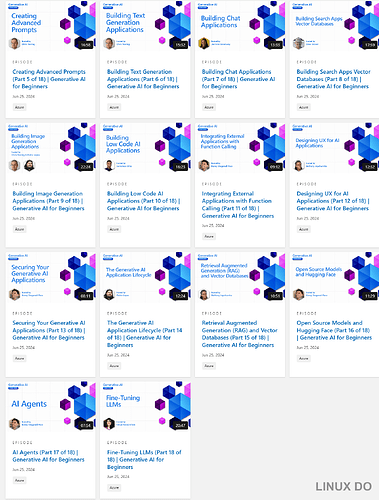Click the Integrating External Applications (Part 11 of 18) title link

coord(238,205)
